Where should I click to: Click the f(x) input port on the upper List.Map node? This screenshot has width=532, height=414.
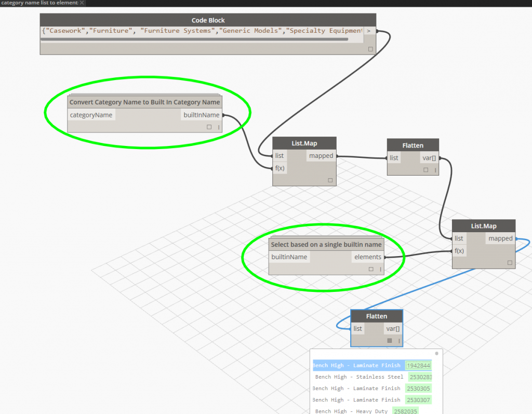tap(280, 168)
